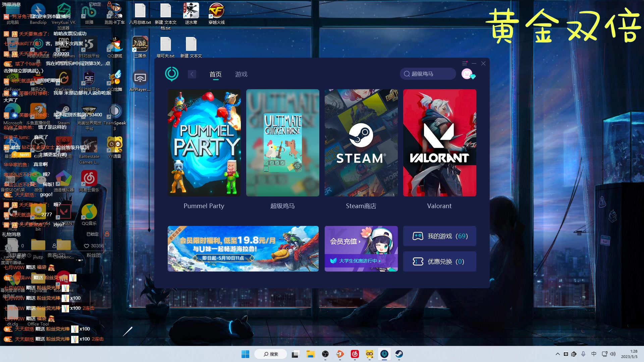
Task: Open 穿越火线 desktop shortcut
Action: pos(217,14)
